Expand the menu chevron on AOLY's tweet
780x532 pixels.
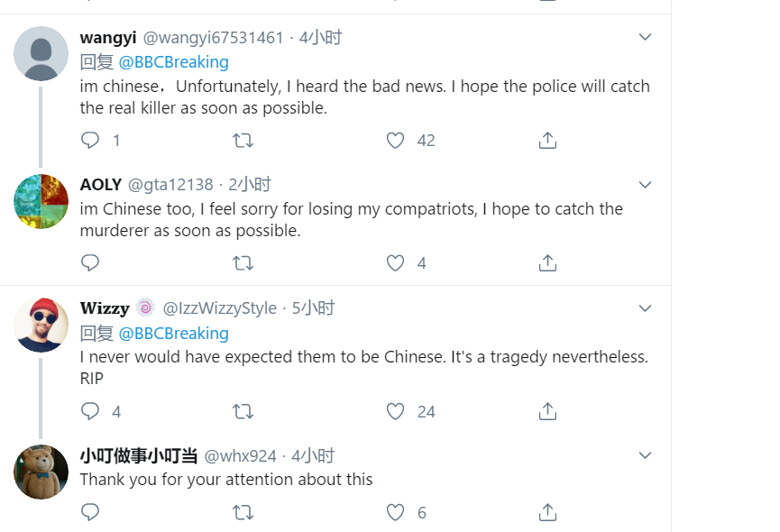coord(645,184)
